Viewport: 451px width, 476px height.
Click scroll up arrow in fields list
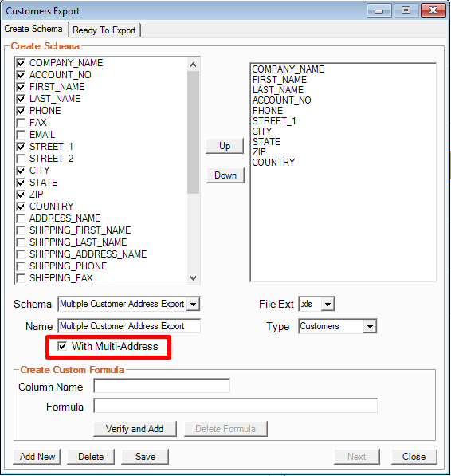[193, 65]
